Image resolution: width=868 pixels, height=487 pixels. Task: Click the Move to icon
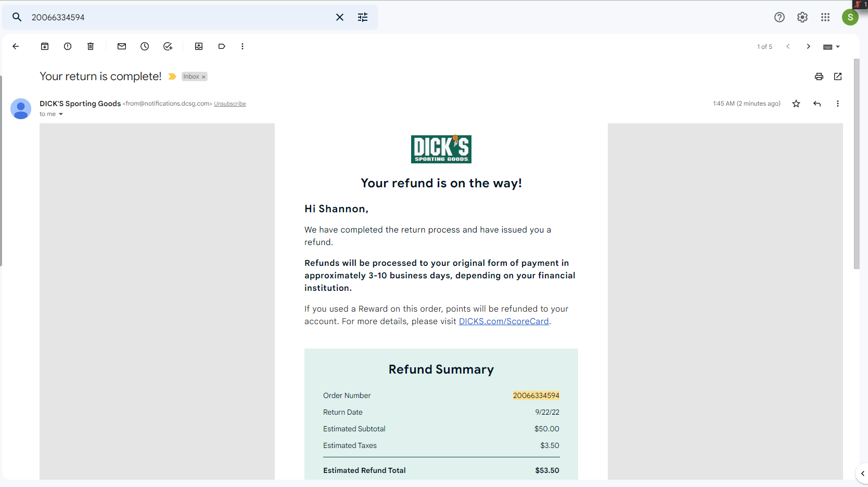[x=199, y=46]
